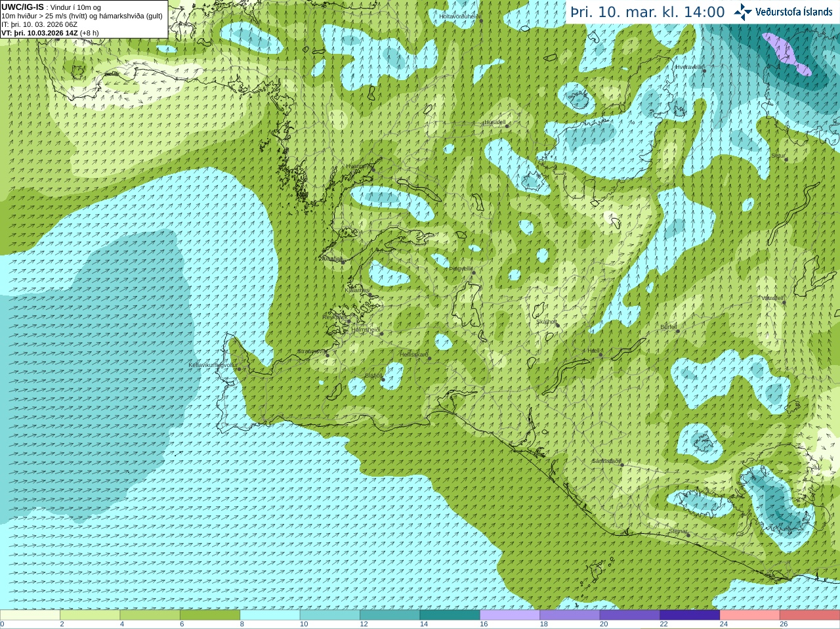Image resolution: width=840 pixels, height=629 pixels.
Task: Click the Reykjavík station label
Action: click(x=334, y=317)
